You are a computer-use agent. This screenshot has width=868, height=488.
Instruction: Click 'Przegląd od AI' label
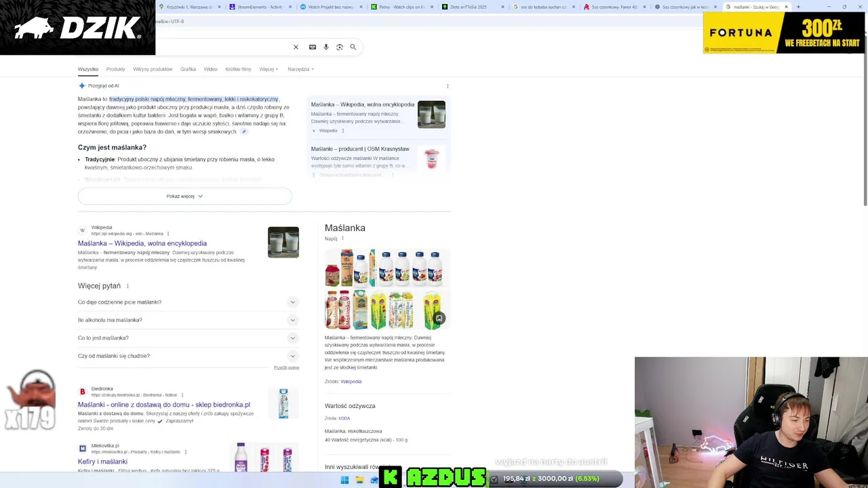(x=103, y=86)
